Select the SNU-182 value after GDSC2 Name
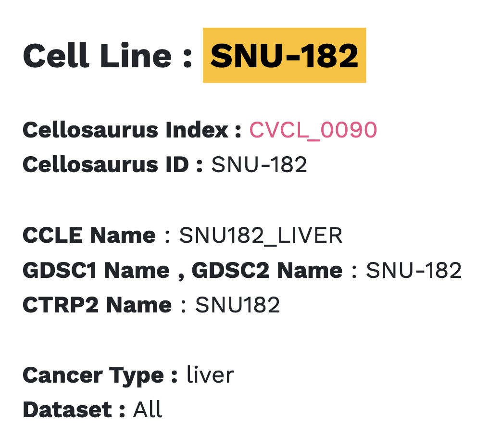 click(413, 270)
